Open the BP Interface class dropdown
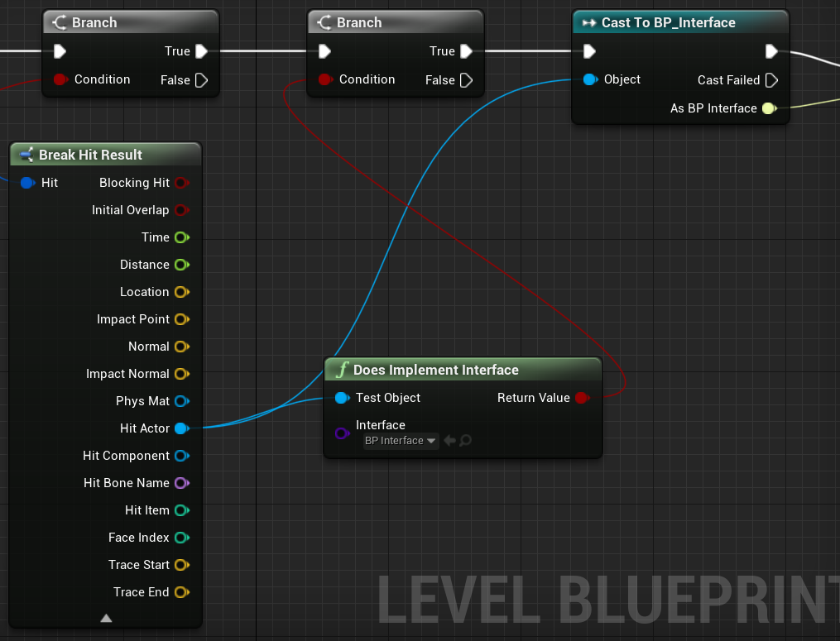840x641 pixels. pyautogui.click(x=401, y=441)
